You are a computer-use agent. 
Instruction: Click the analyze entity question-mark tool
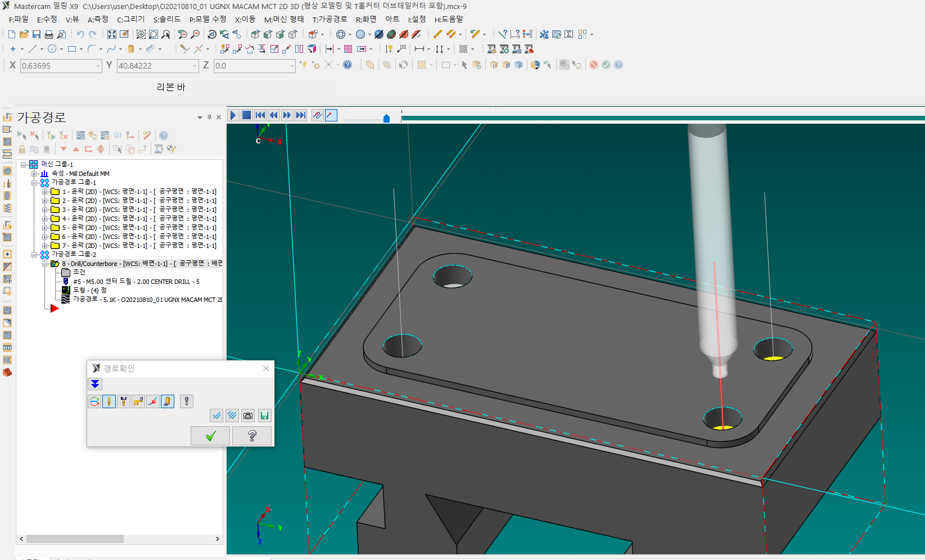pos(503,34)
